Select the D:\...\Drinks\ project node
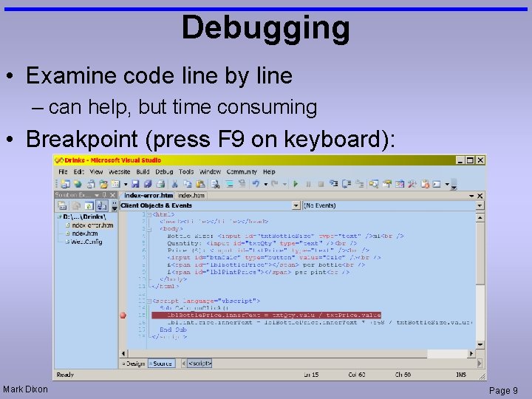The width and height of the screenshot is (532, 399). click(x=84, y=216)
